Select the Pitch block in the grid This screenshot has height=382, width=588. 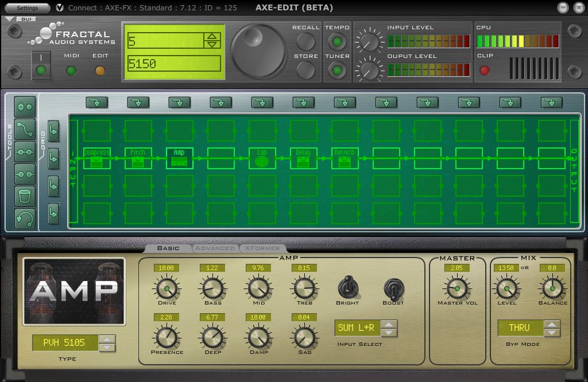(138, 158)
